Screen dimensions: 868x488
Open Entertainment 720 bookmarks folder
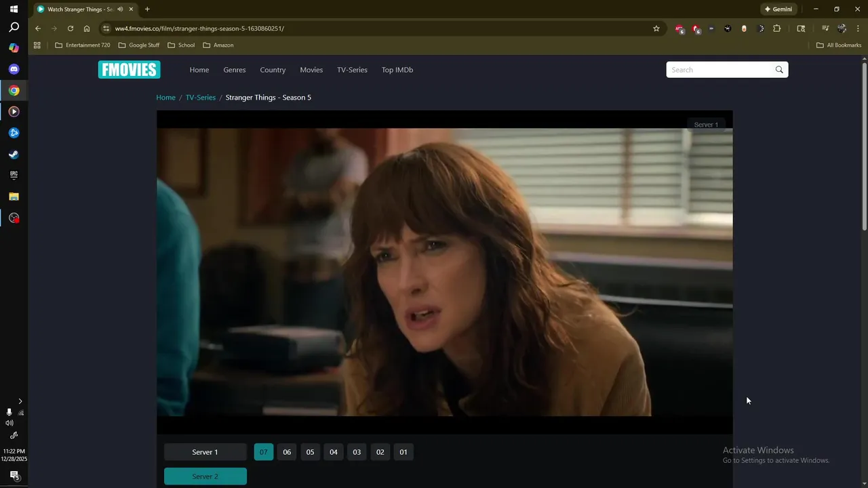83,45
